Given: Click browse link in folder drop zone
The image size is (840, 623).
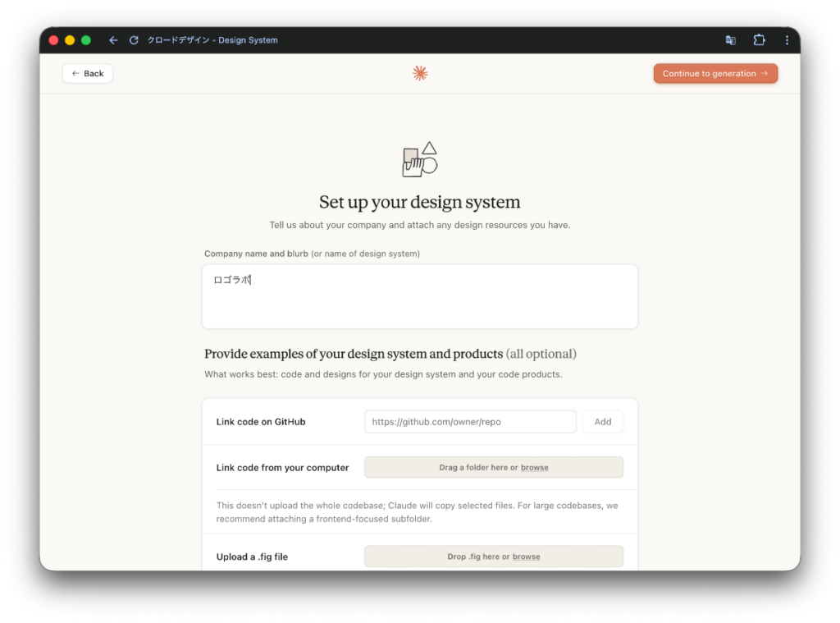Looking at the screenshot, I should click(x=535, y=468).
